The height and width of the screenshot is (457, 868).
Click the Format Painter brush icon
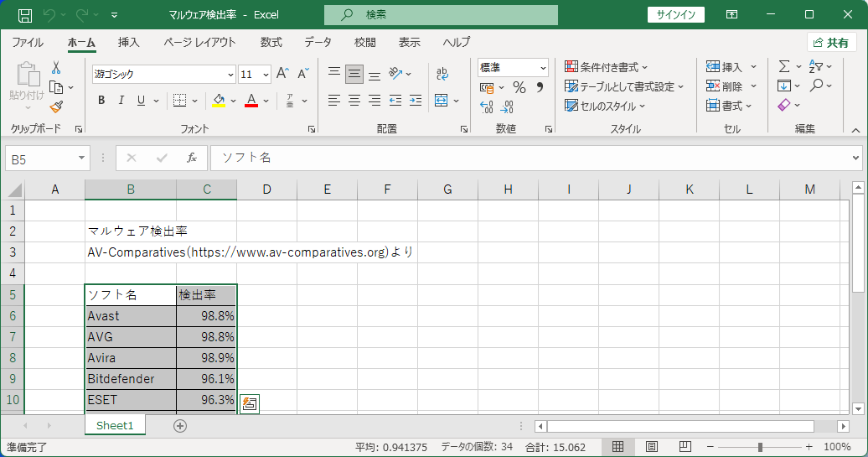[x=56, y=106]
